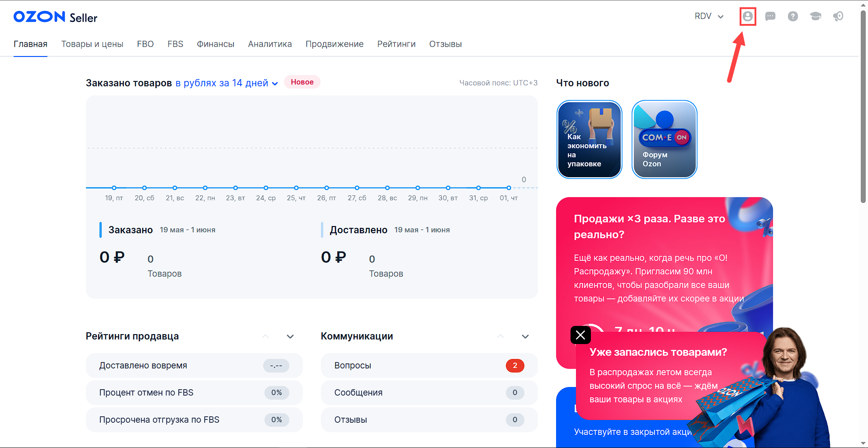Select the chart point for 29, пн

(418, 188)
